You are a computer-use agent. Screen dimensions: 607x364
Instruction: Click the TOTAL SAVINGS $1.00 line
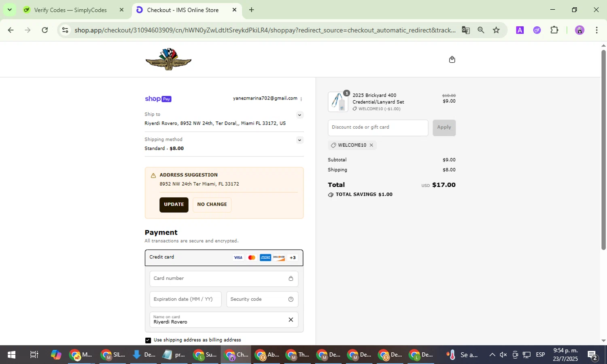click(360, 195)
